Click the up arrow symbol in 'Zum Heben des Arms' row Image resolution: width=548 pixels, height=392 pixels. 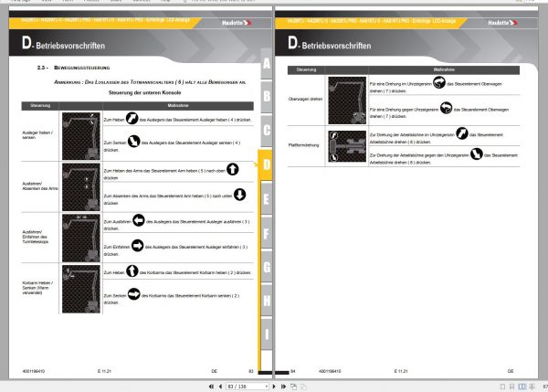[x=233, y=169]
